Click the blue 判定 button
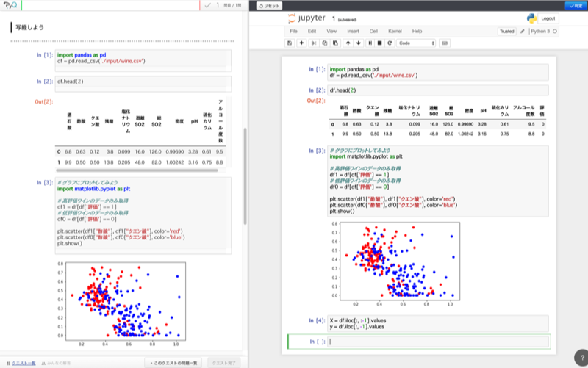 pos(574,5)
